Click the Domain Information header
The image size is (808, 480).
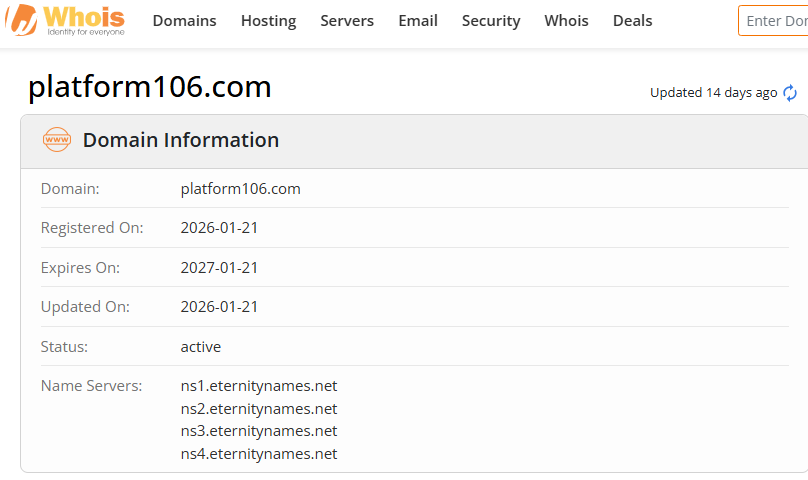point(181,140)
